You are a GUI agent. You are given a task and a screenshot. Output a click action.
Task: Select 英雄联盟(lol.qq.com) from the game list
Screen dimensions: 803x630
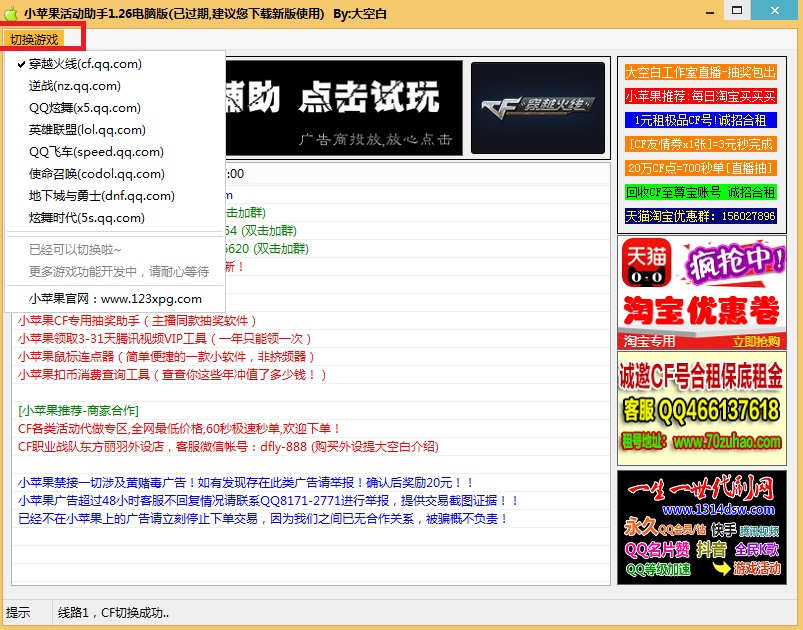87,129
